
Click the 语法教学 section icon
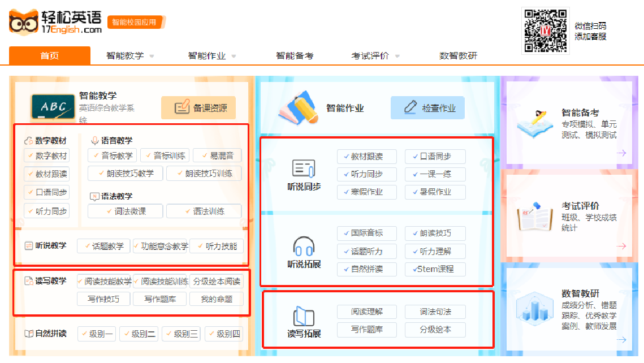pyautogui.click(x=94, y=196)
